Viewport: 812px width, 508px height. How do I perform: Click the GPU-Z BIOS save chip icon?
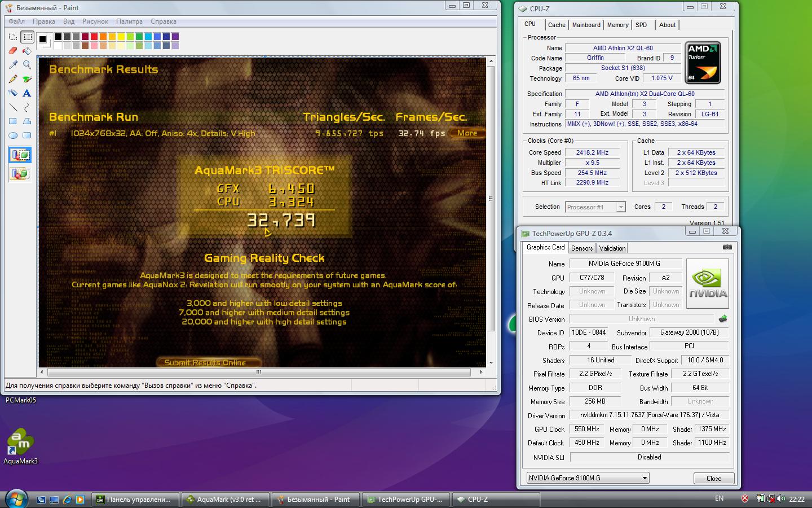pos(723,319)
